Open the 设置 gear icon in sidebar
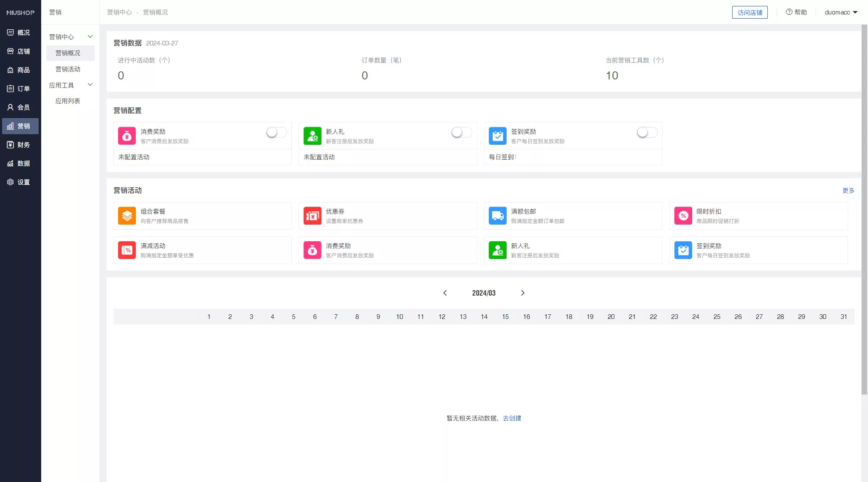 (11, 182)
